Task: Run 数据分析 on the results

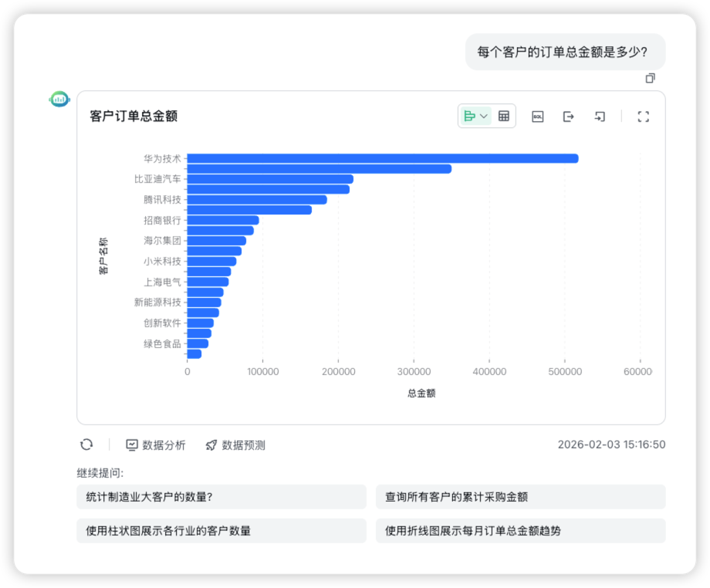Action: (x=157, y=444)
